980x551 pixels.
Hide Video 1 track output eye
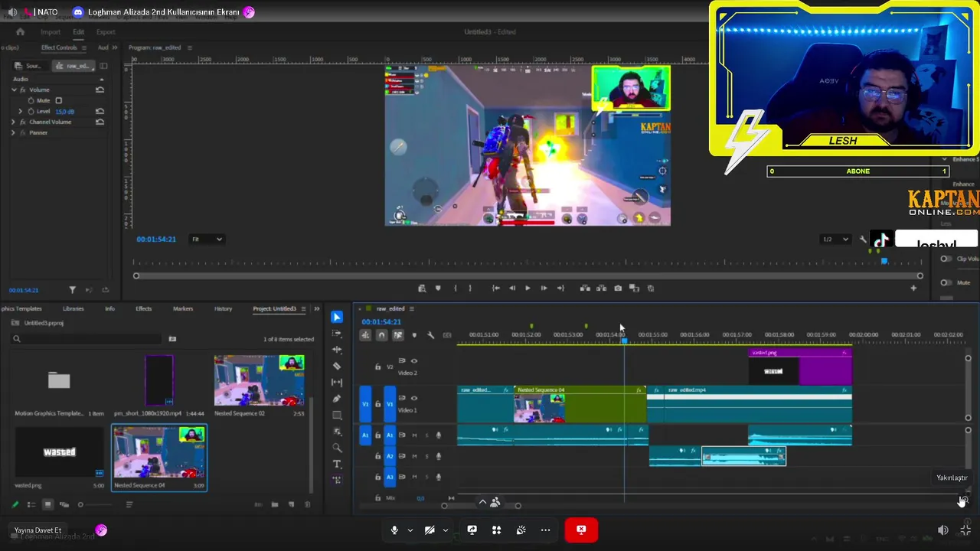pos(414,398)
